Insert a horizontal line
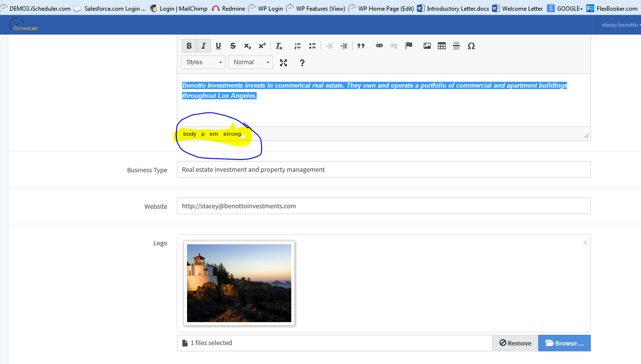 pyautogui.click(x=456, y=46)
